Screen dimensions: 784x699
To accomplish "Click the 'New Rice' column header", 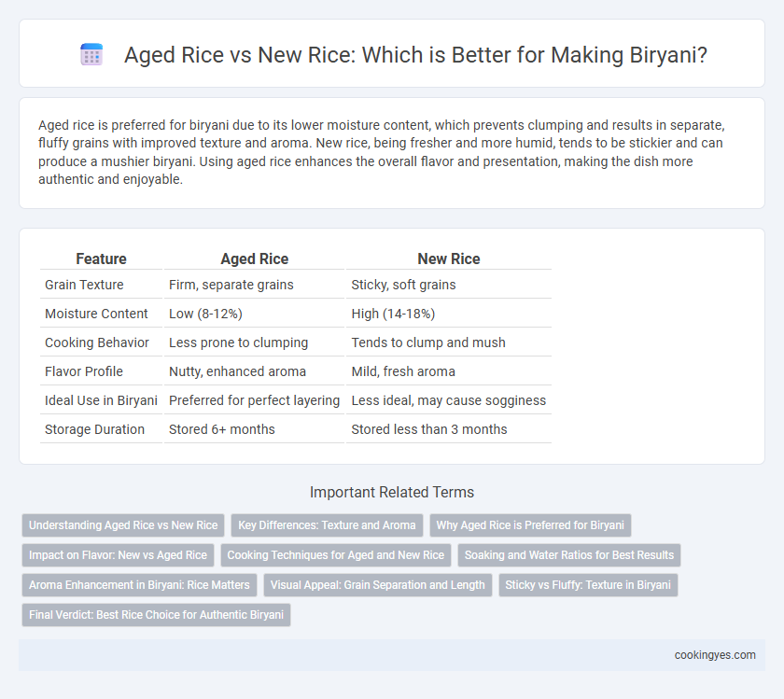I will [x=449, y=259].
